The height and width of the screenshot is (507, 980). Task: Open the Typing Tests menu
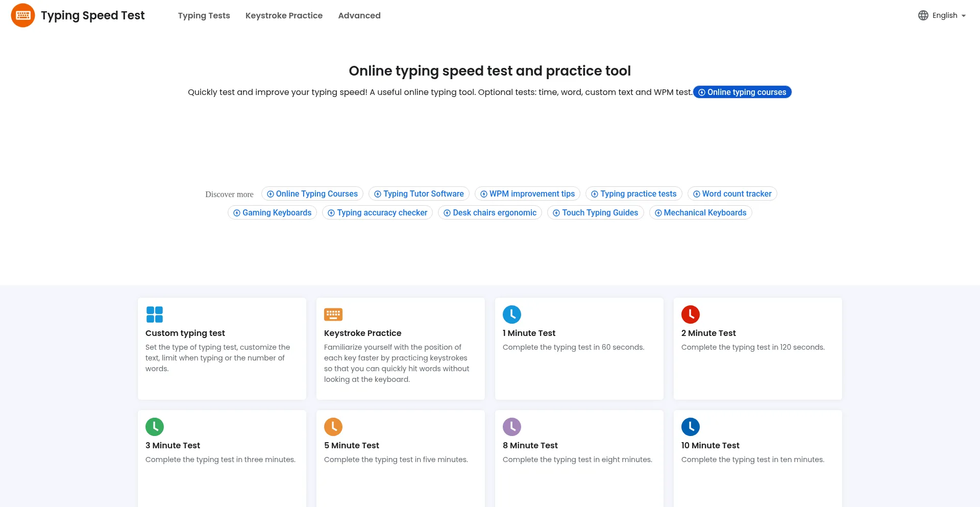204,15
